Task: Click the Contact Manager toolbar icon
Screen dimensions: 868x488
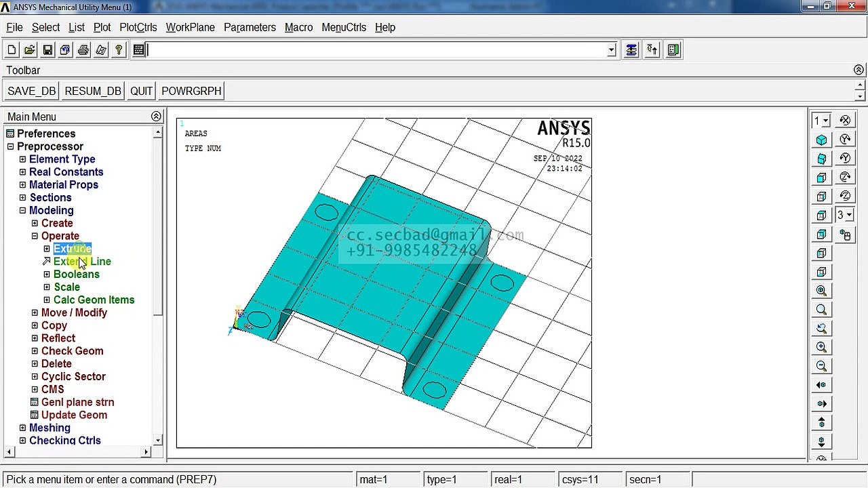Action: pyautogui.click(x=673, y=50)
